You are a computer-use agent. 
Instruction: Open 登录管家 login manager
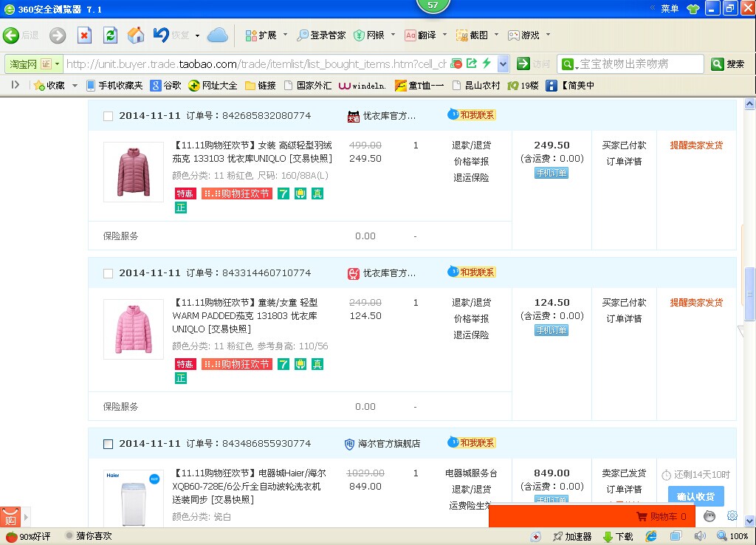coord(321,35)
